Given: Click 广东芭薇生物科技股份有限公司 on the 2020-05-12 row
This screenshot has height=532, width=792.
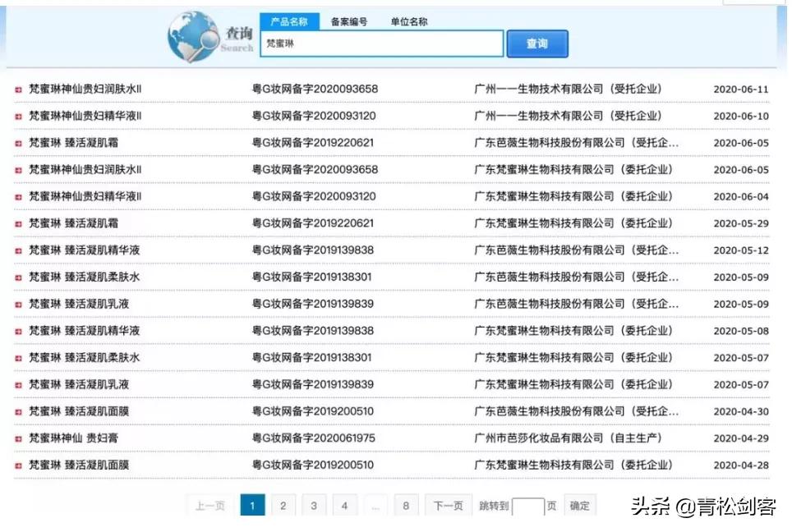Looking at the screenshot, I should (576, 250).
